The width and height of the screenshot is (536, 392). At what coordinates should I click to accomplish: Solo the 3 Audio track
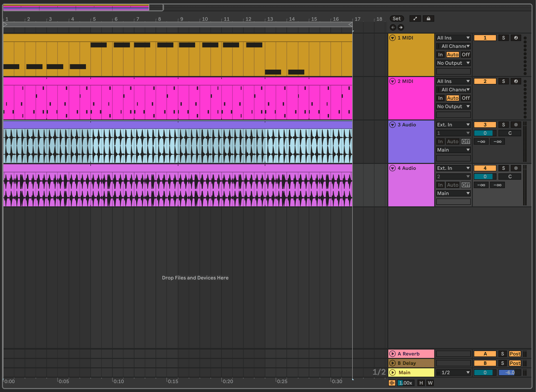coord(503,125)
